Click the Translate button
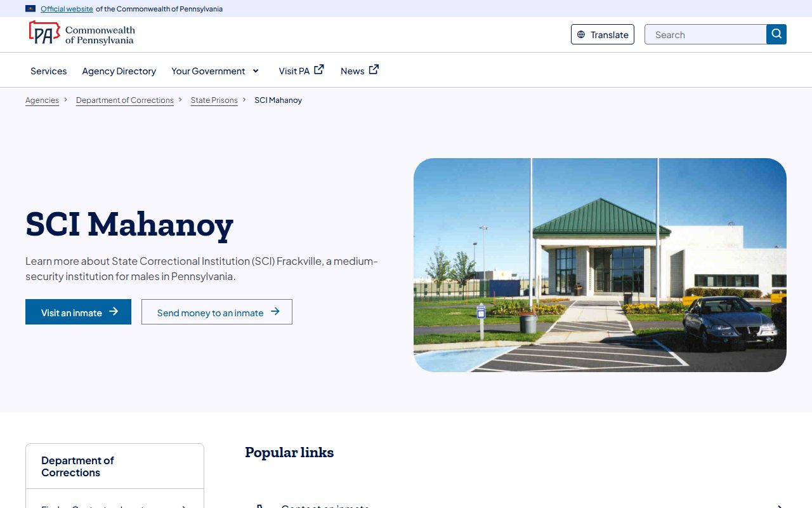812x508 pixels. point(603,34)
